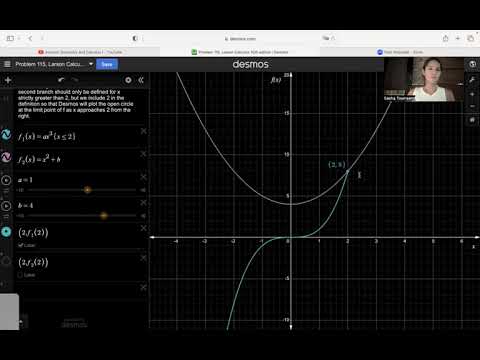Delete the (2, f2(2)) point expression

click(143, 258)
